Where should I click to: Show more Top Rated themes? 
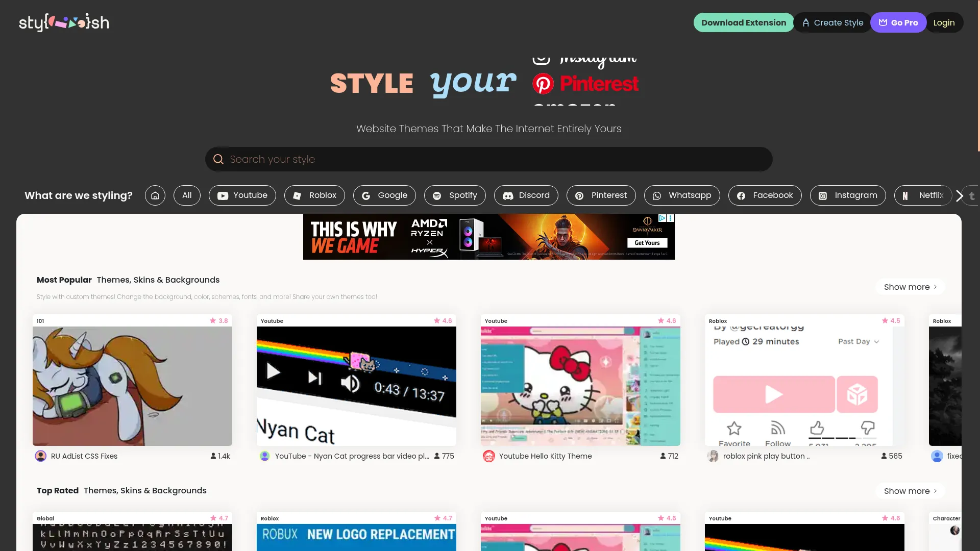(911, 491)
